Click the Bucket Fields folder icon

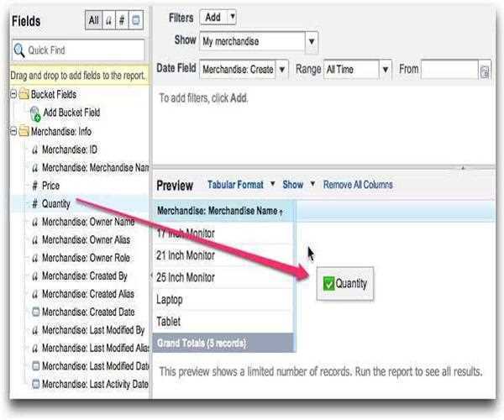[x=24, y=95]
